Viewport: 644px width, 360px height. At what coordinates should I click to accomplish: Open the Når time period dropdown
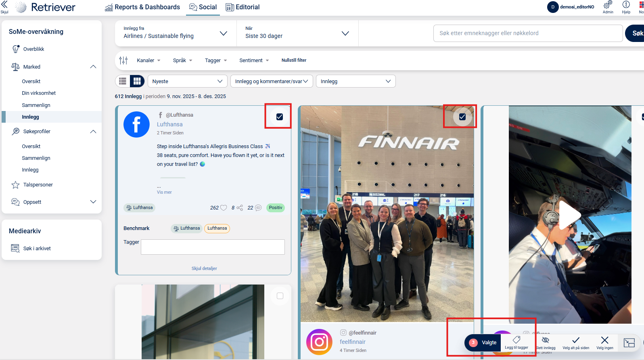click(297, 33)
